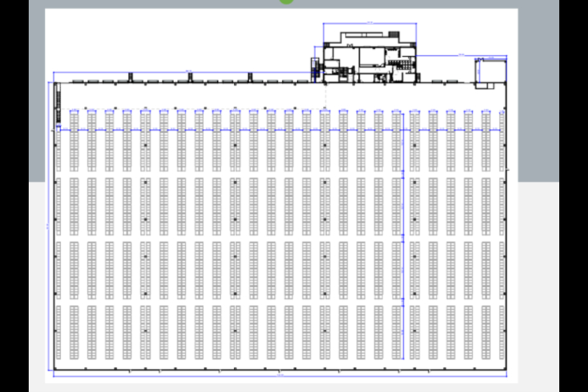The height and width of the screenshot is (392, 588).
Task: Click the bottom horizontal blue dimension line
Action: pyautogui.click(x=280, y=376)
